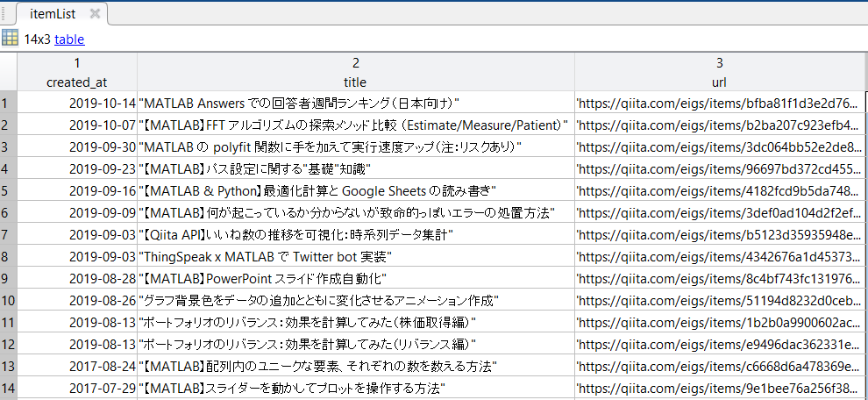Click the date cell 2019-09-16
The height and width of the screenshot is (400, 868).
coord(77,190)
